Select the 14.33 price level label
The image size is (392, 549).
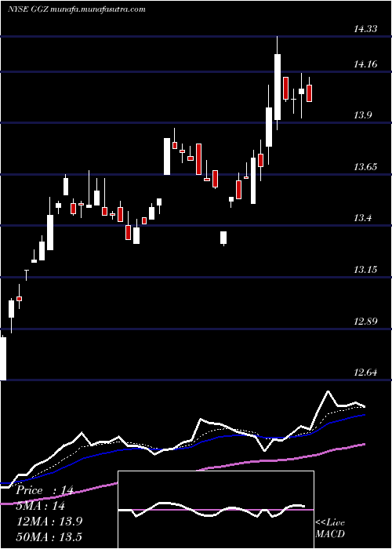(x=365, y=29)
